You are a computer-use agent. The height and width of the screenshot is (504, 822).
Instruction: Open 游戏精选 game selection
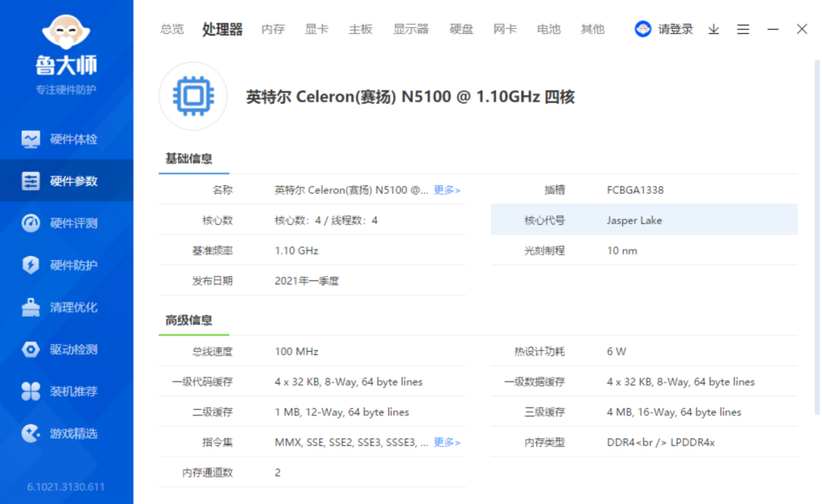click(65, 433)
